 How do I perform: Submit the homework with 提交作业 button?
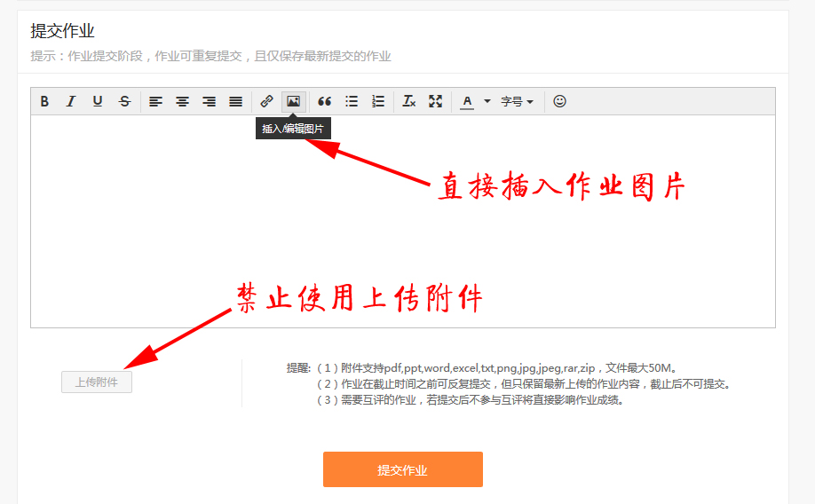click(x=403, y=469)
